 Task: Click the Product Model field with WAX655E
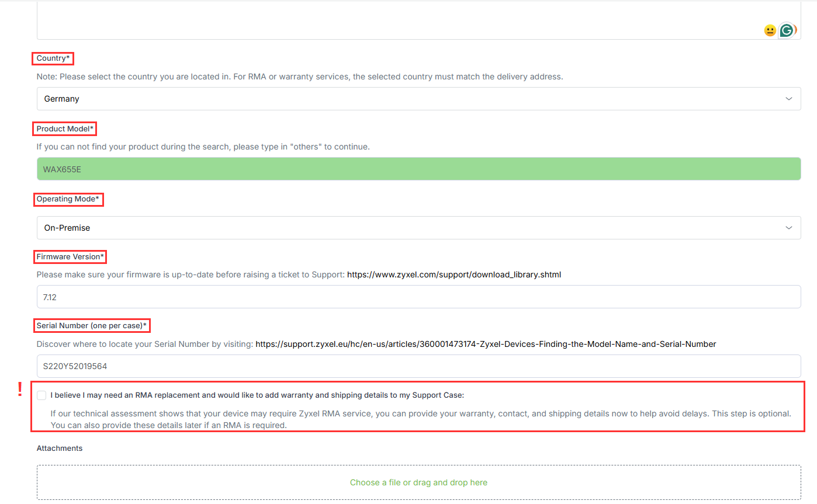418,169
